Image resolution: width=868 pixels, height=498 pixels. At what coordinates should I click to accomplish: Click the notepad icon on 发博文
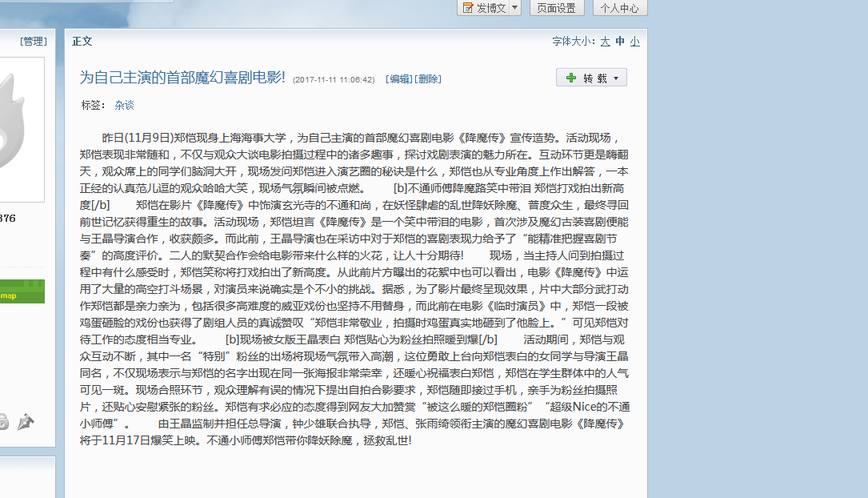click(x=468, y=8)
